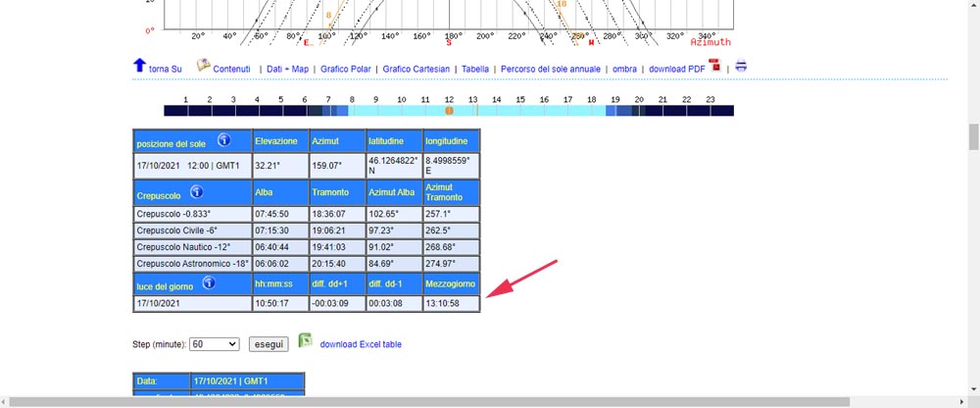This screenshot has width=980, height=408.
Task: Click the Data cell 17/10/2021 | GMT1 in lower table
Action: coord(248,381)
